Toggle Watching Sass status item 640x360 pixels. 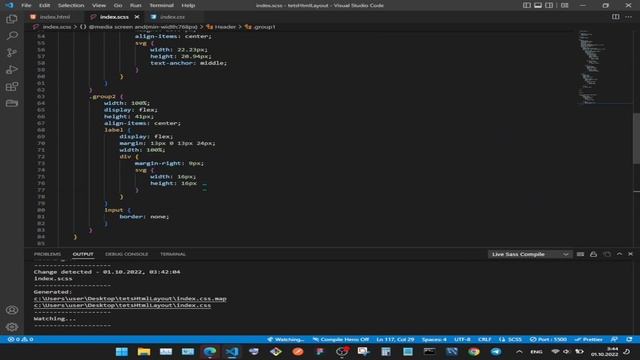(x=286, y=340)
